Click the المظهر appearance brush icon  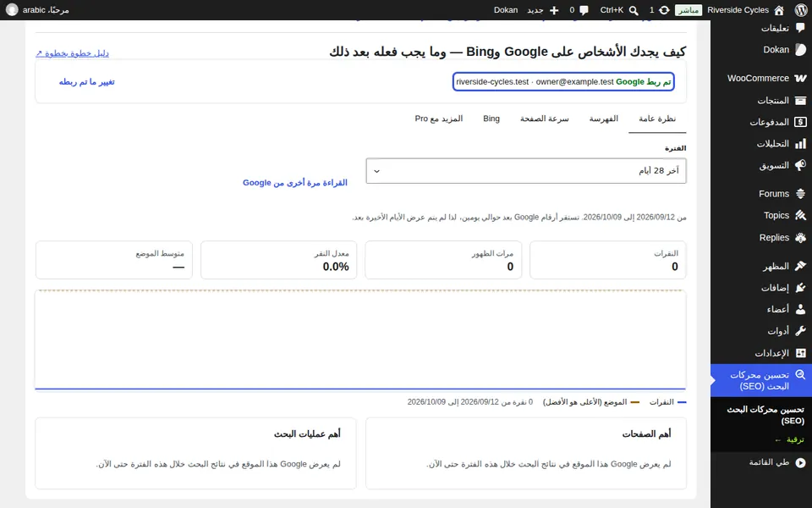(x=801, y=266)
